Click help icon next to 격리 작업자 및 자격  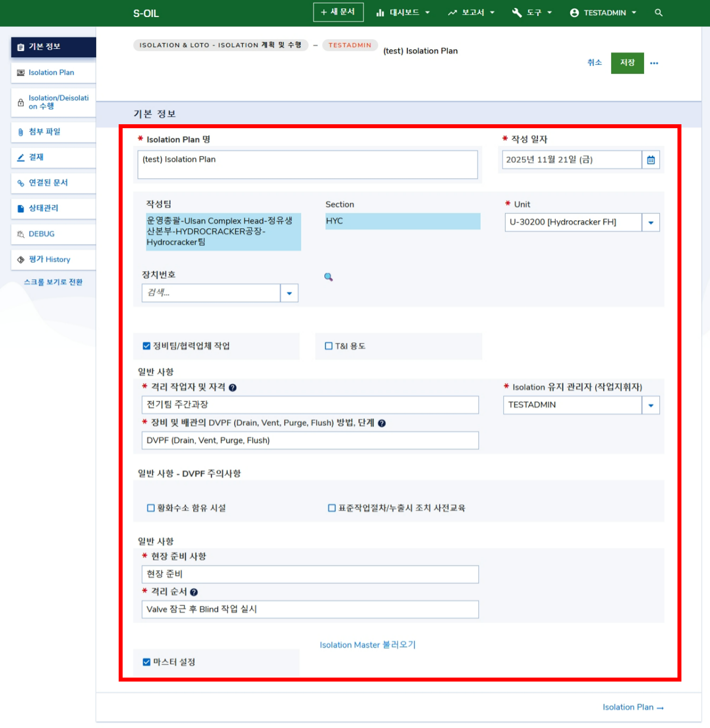coord(233,388)
